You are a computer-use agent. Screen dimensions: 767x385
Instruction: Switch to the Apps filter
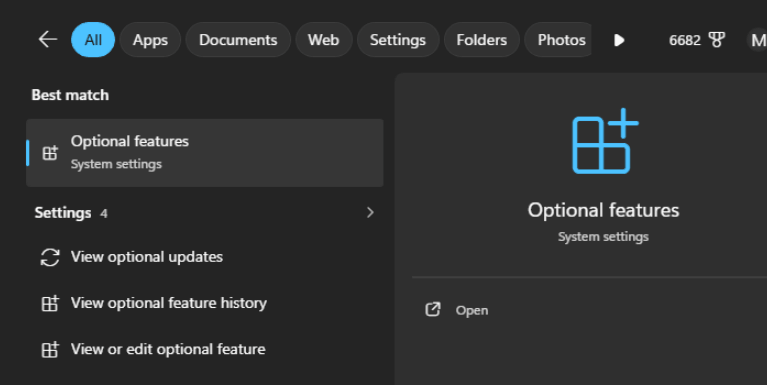[x=150, y=40]
